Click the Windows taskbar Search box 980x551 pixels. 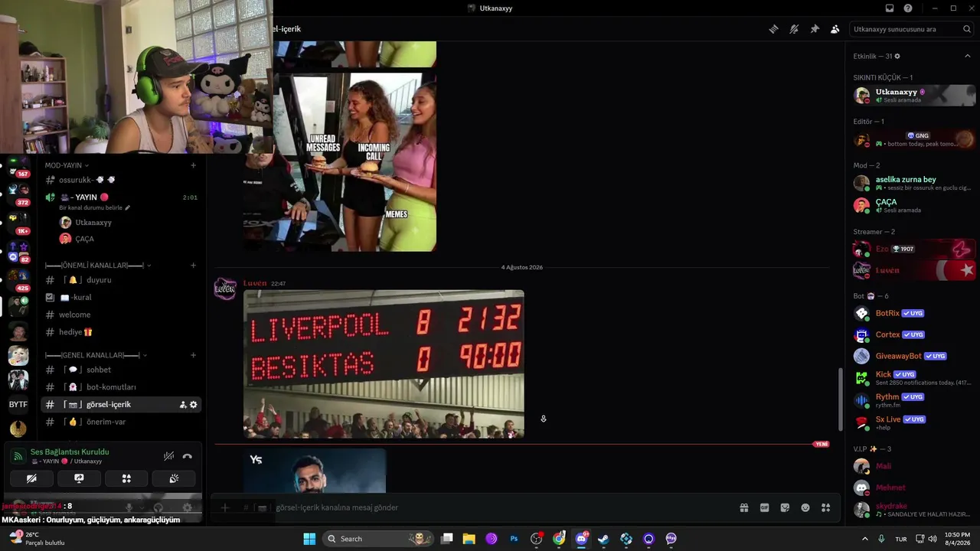(x=378, y=539)
